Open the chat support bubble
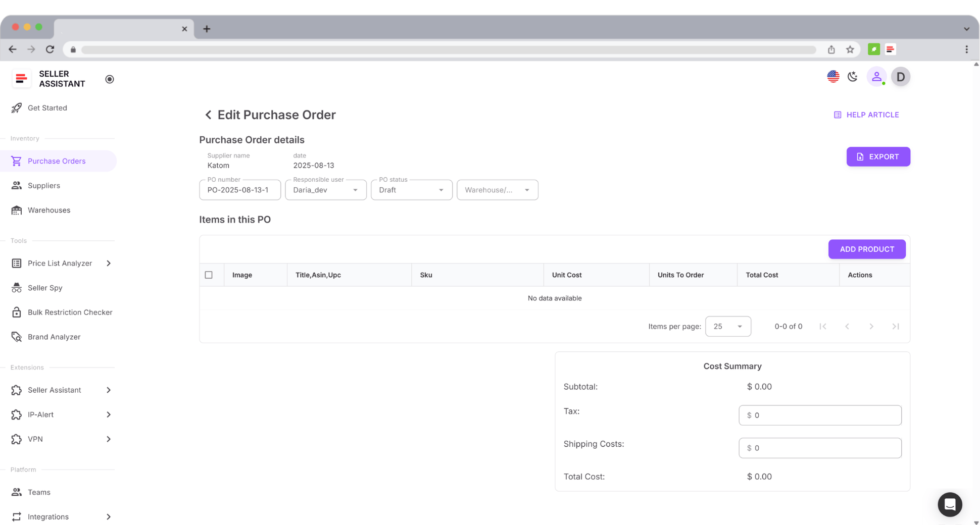The height and width of the screenshot is (525, 980). 950,504
